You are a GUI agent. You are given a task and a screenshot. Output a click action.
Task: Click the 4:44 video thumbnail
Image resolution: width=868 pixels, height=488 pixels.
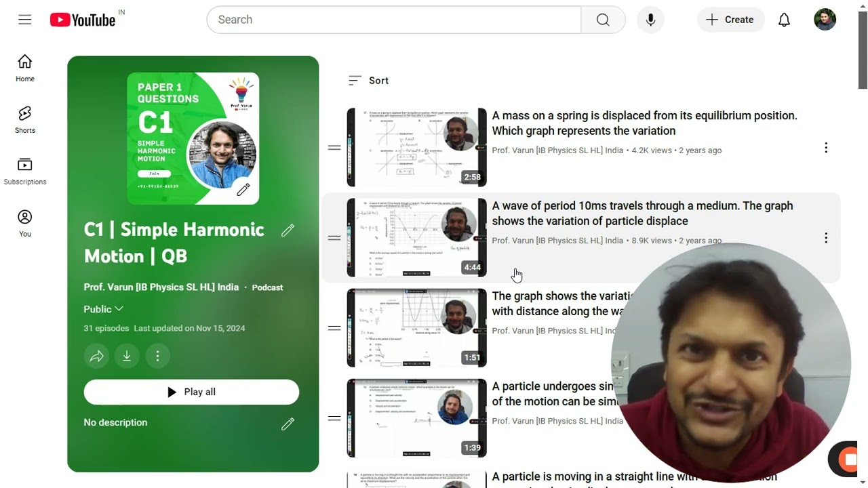tap(417, 238)
